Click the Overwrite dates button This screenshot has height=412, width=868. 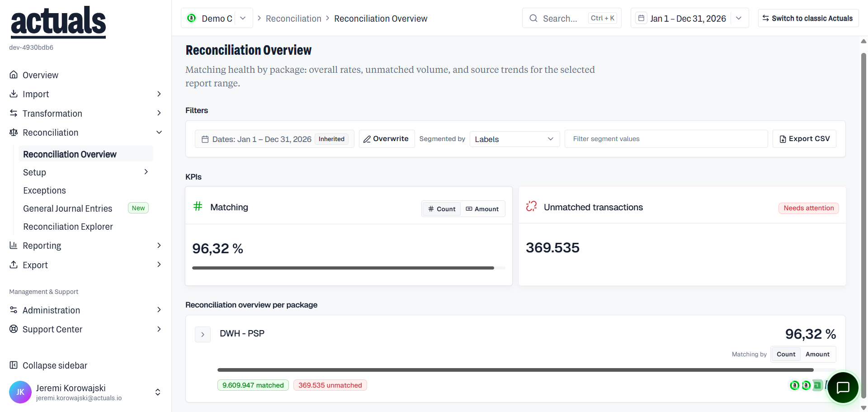(387, 139)
